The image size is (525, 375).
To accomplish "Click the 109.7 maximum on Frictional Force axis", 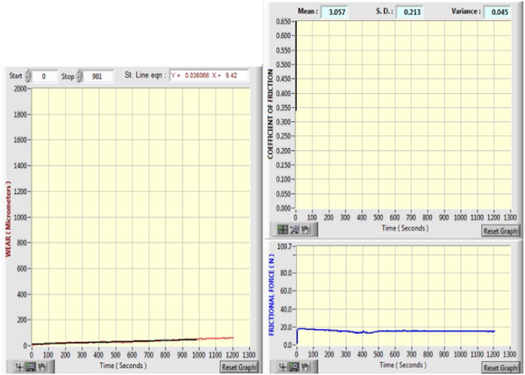I will (x=284, y=246).
